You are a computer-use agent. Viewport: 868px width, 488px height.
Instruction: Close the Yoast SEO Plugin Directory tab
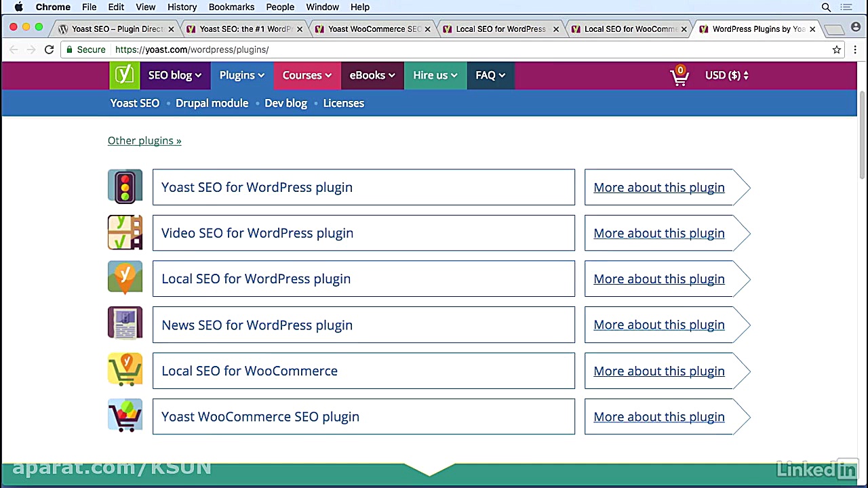click(171, 29)
